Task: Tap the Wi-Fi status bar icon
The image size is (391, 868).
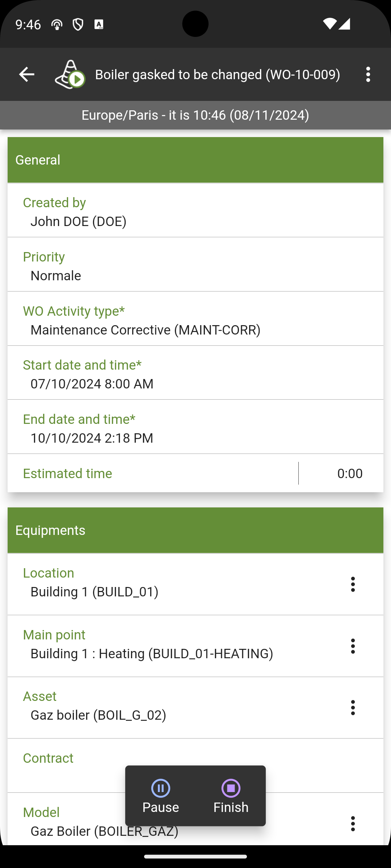Action: click(x=329, y=24)
